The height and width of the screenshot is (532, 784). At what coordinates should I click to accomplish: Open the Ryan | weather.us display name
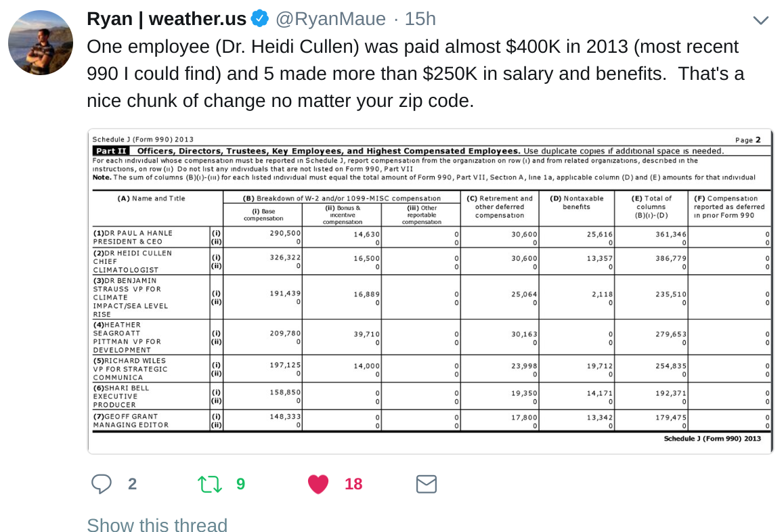click(167, 19)
